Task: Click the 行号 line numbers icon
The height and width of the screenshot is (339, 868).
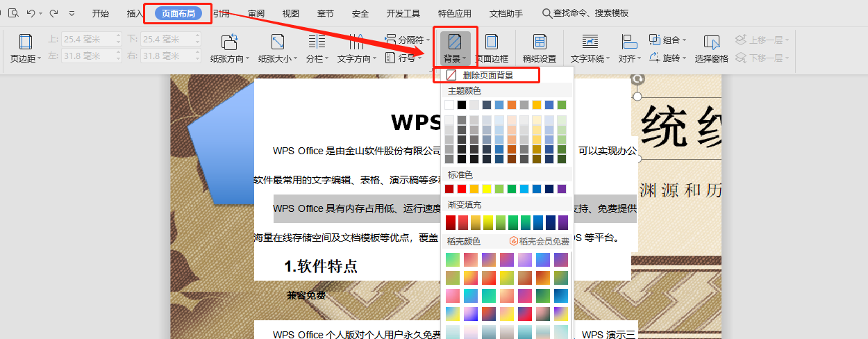Action: (390, 58)
